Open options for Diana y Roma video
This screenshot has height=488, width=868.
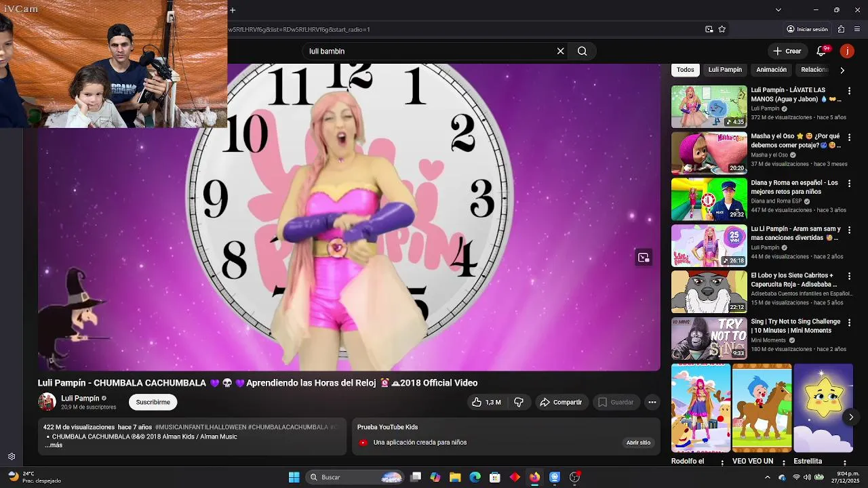click(x=849, y=184)
